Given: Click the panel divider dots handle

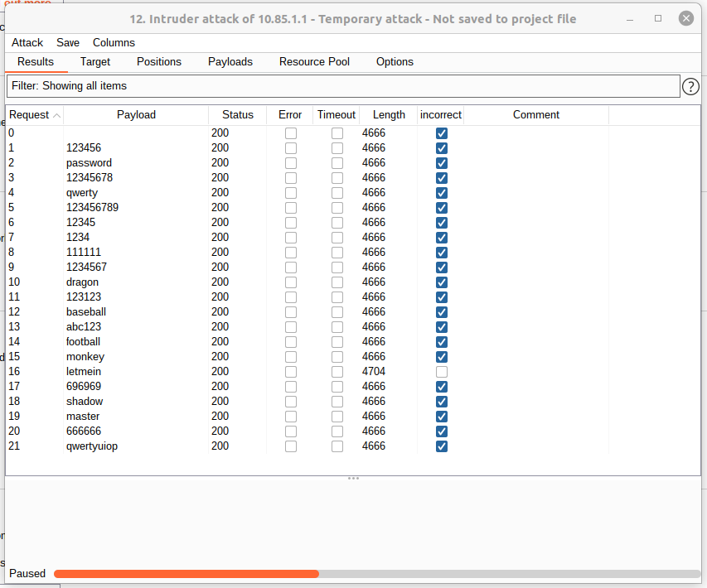Looking at the screenshot, I should (x=353, y=479).
